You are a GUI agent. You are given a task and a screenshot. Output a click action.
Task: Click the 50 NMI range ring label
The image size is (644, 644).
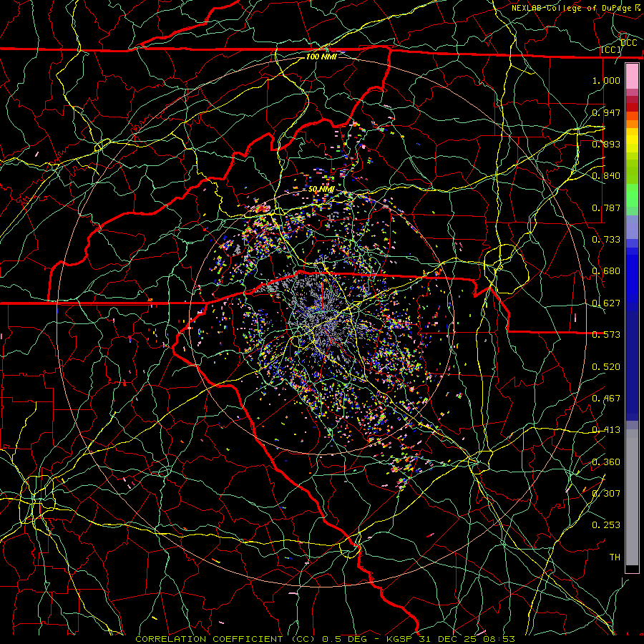click(x=321, y=190)
